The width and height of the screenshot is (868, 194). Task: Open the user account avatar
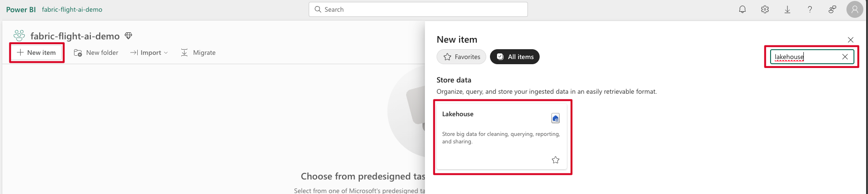point(854,9)
